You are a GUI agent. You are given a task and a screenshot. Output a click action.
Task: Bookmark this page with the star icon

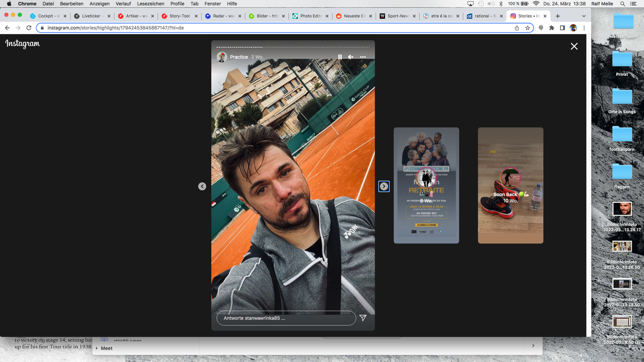coord(528,27)
